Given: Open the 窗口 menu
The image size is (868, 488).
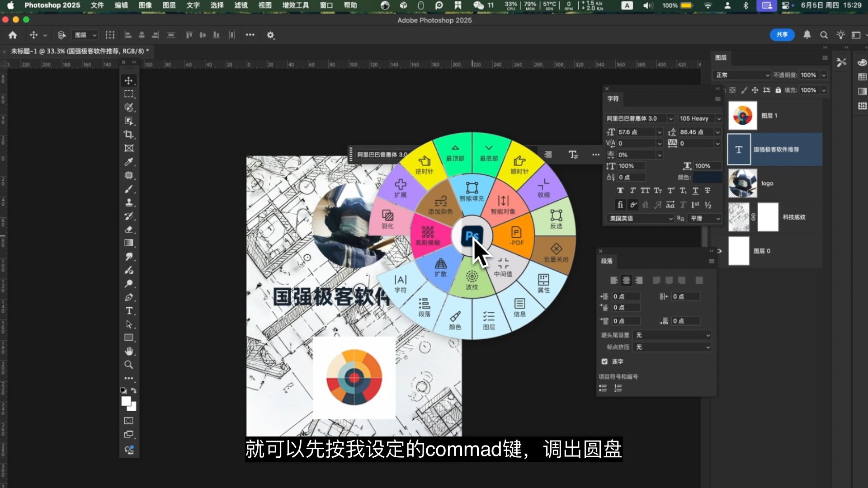Looking at the screenshot, I should (x=326, y=5).
